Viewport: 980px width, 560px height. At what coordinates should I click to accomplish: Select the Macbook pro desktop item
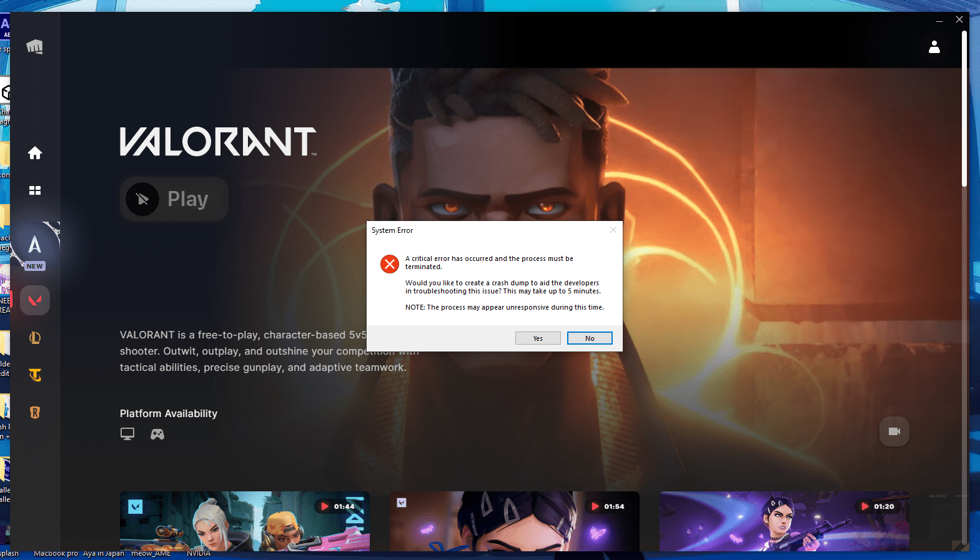pos(56,553)
